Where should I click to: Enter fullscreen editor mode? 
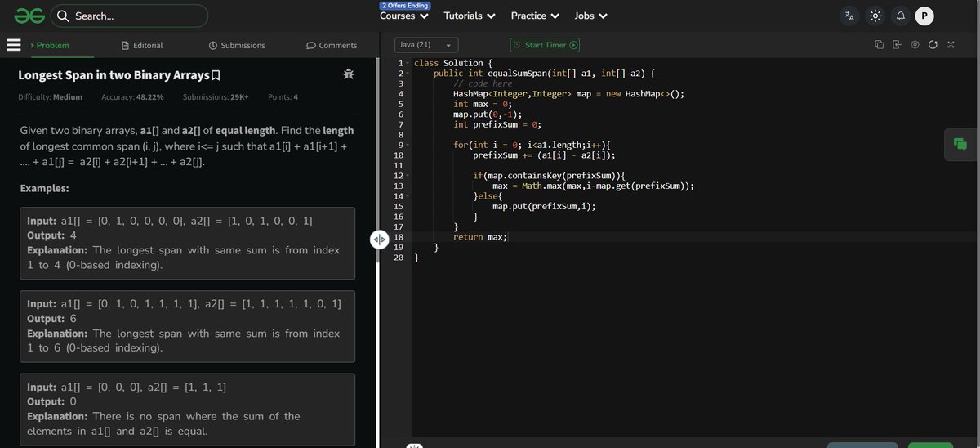click(x=951, y=45)
